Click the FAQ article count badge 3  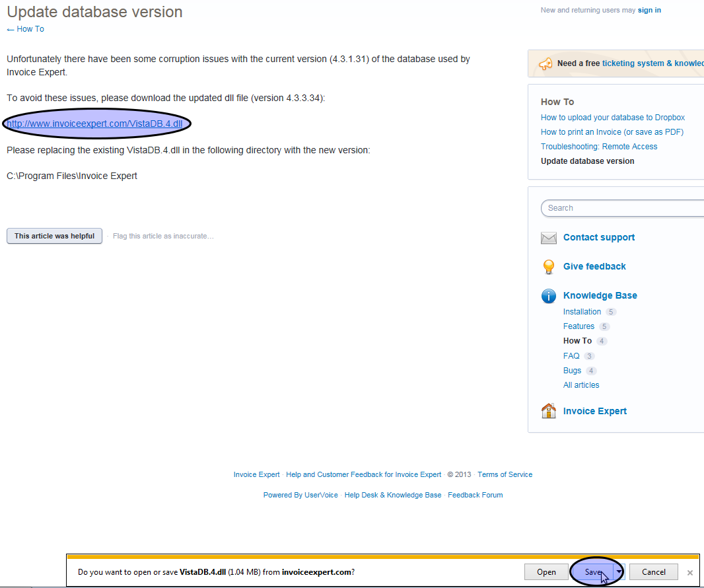coord(590,355)
